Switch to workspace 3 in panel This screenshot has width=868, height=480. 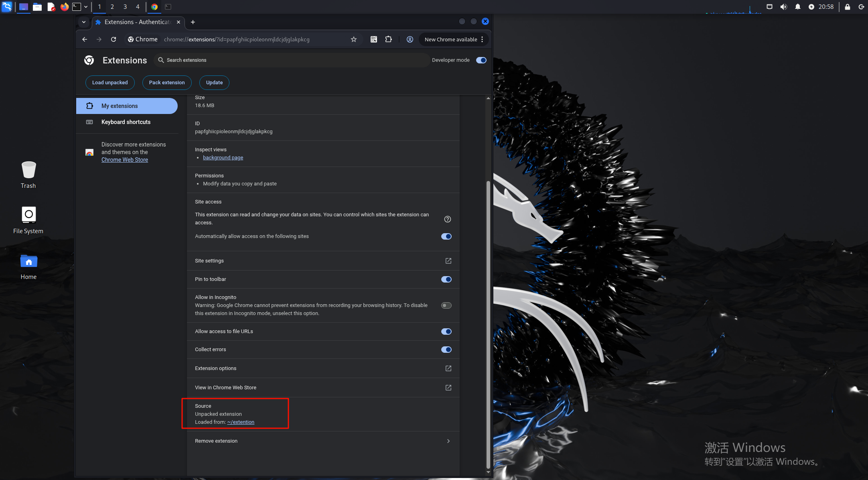125,7
